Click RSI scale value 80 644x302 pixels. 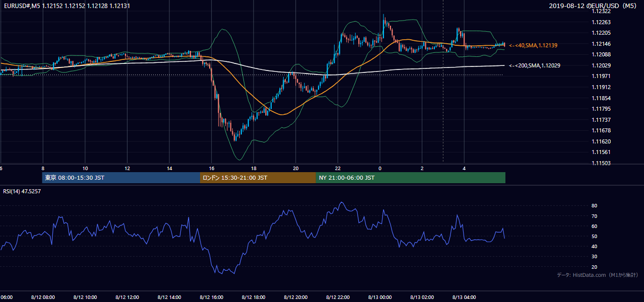tap(595, 206)
